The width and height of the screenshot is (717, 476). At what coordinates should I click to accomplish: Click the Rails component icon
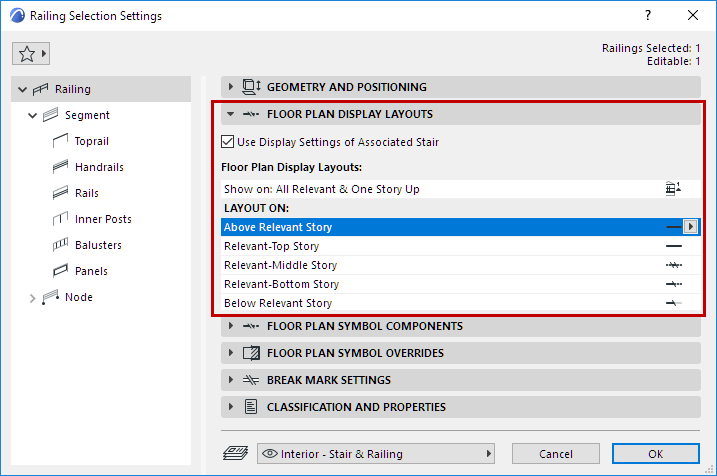click(57, 193)
